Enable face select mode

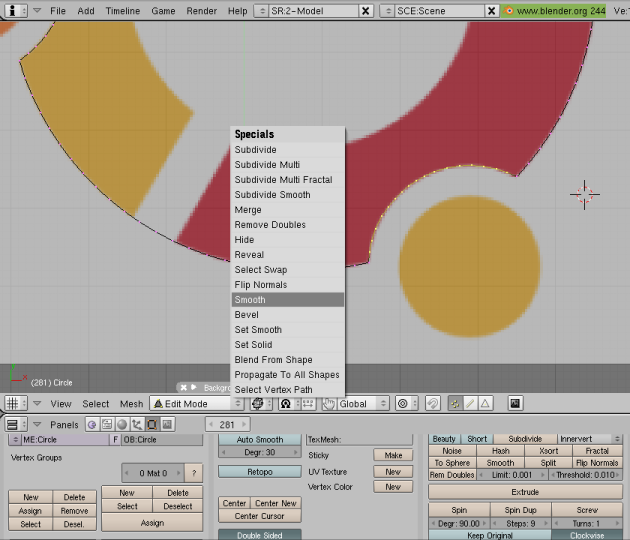485,403
